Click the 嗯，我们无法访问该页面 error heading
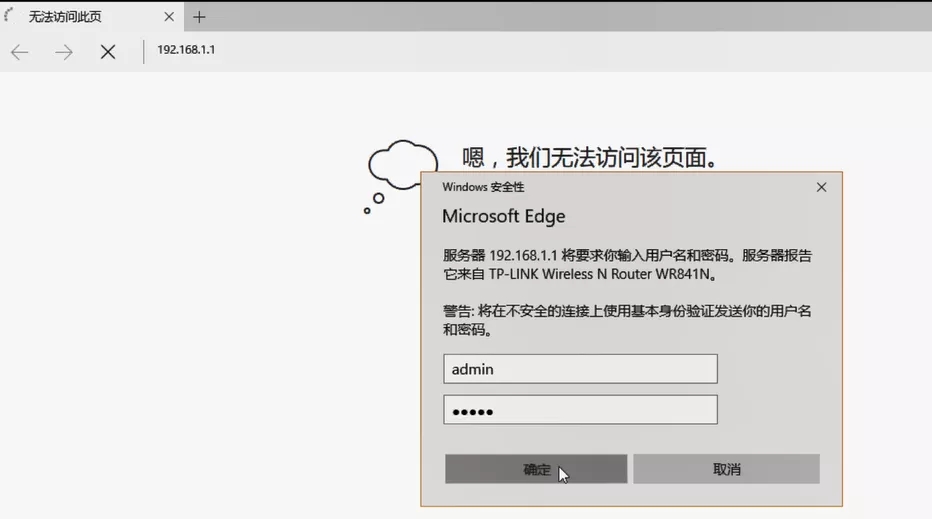This screenshot has height=519, width=932. coord(591,157)
